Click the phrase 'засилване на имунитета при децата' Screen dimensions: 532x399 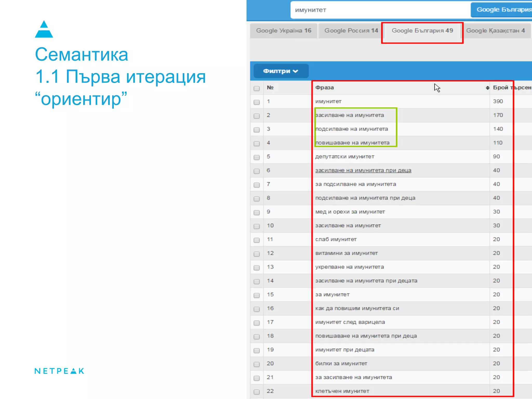click(366, 281)
